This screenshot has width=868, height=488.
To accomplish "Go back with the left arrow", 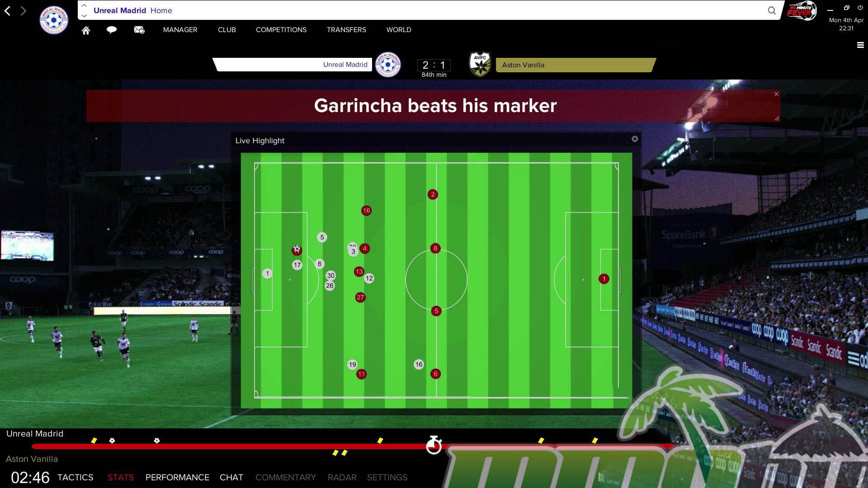I will coord(7,11).
